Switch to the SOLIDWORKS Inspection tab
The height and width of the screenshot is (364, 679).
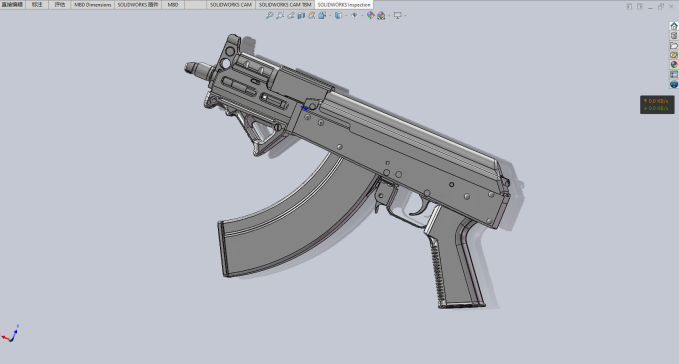pos(344,5)
